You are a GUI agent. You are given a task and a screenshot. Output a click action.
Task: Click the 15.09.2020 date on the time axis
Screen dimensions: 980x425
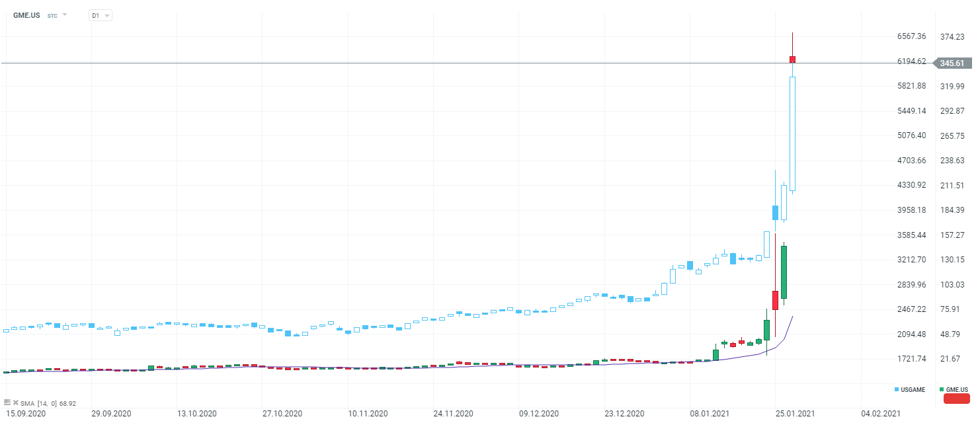[24, 414]
